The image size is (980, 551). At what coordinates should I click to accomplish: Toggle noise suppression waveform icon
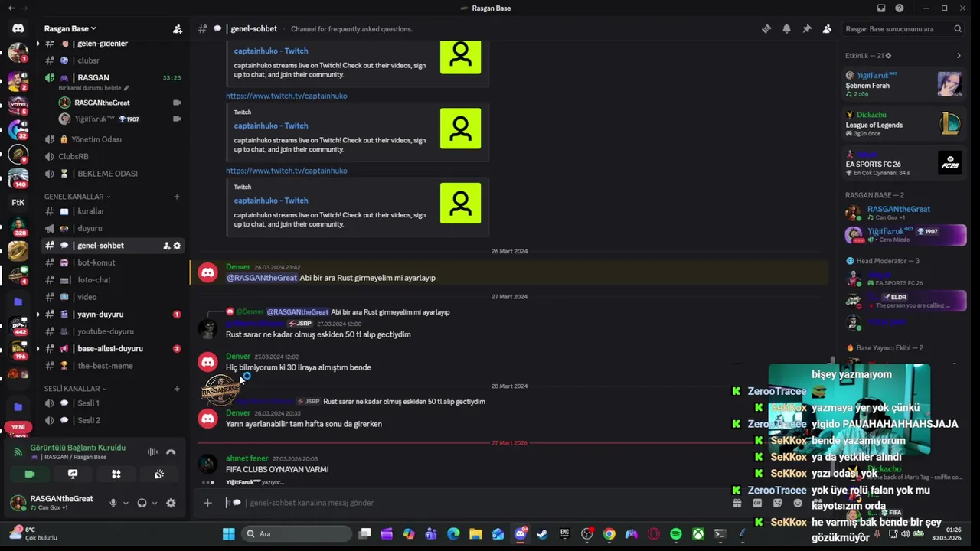pyautogui.click(x=152, y=452)
